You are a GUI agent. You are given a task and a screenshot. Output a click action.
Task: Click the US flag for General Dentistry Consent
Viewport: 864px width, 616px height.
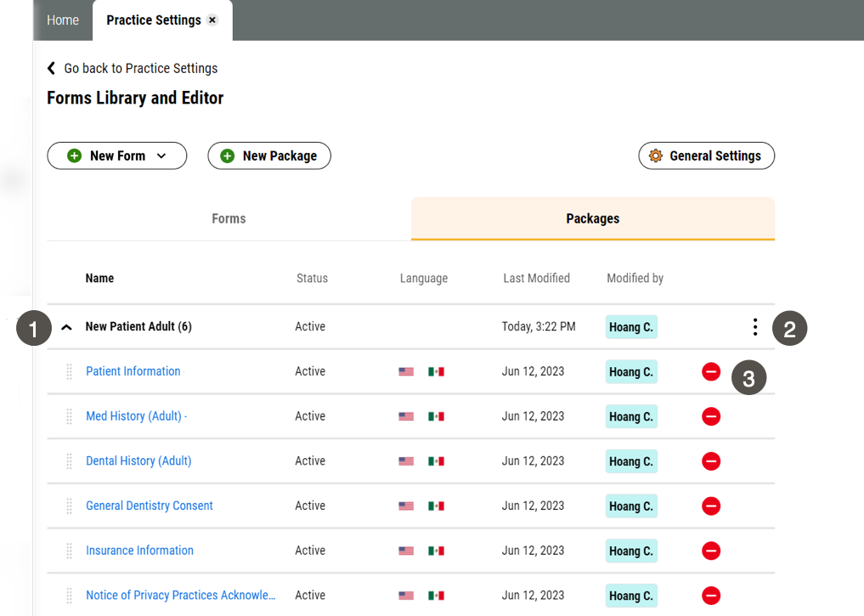[406, 506]
